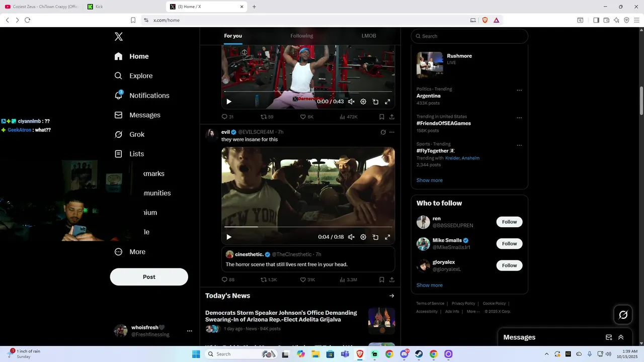Open Messages in the sidebar
This screenshot has width=644, height=362.
[x=137, y=115]
